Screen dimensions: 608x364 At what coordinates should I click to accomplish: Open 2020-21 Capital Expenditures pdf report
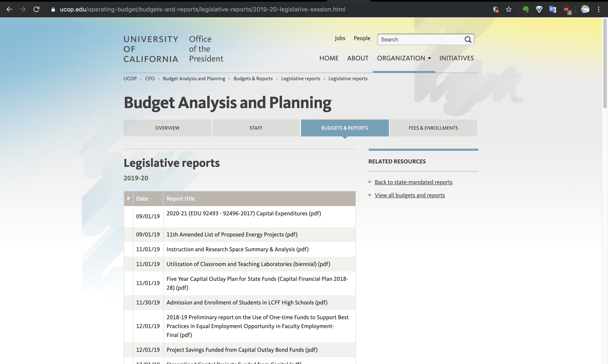(x=244, y=213)
